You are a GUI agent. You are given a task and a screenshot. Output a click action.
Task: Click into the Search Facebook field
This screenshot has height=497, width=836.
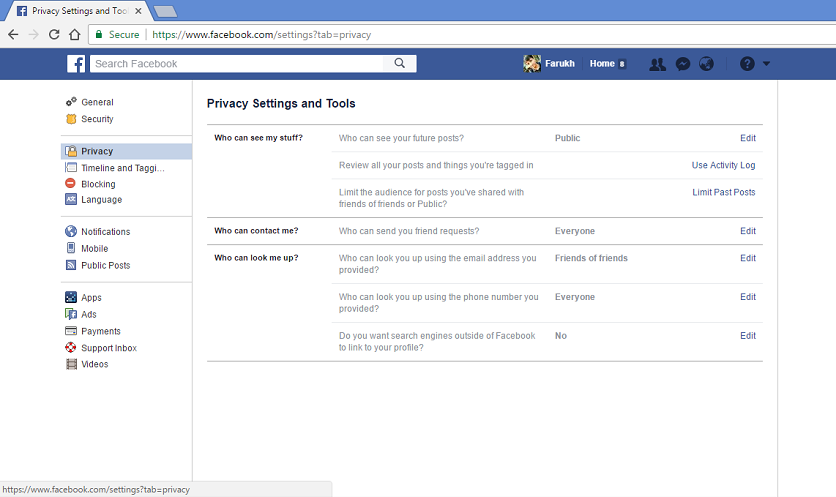[237, 63]
